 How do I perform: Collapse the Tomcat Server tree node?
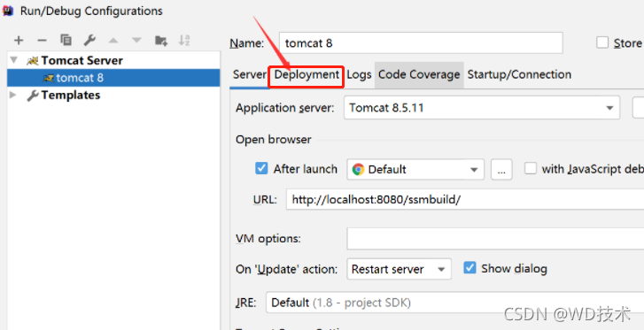click(x=14, y=60)
